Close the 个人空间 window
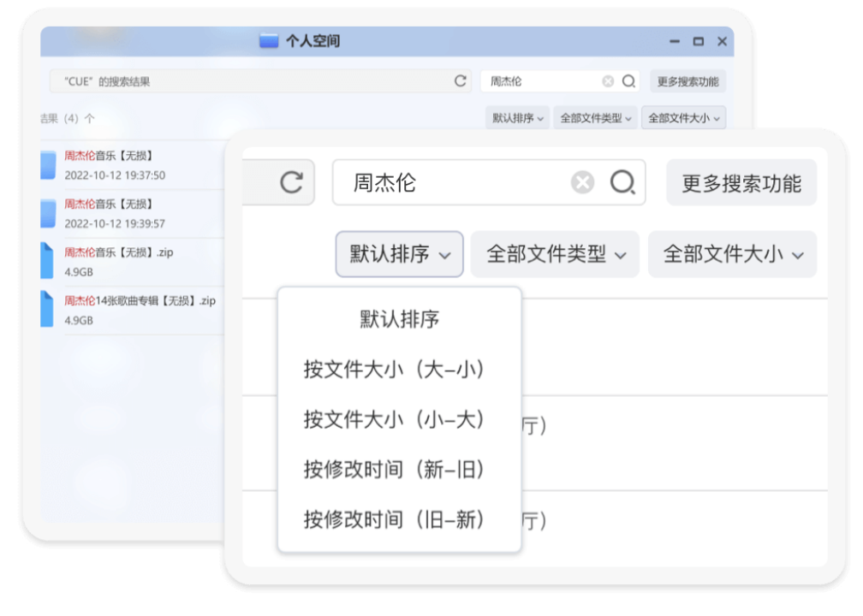 pyautogui.click(x=722, y=41)
